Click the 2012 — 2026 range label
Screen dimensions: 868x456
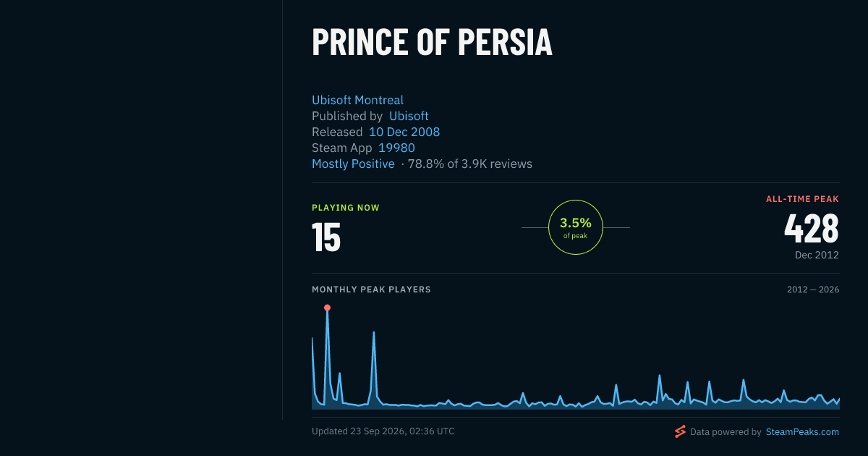coord(813,290)
